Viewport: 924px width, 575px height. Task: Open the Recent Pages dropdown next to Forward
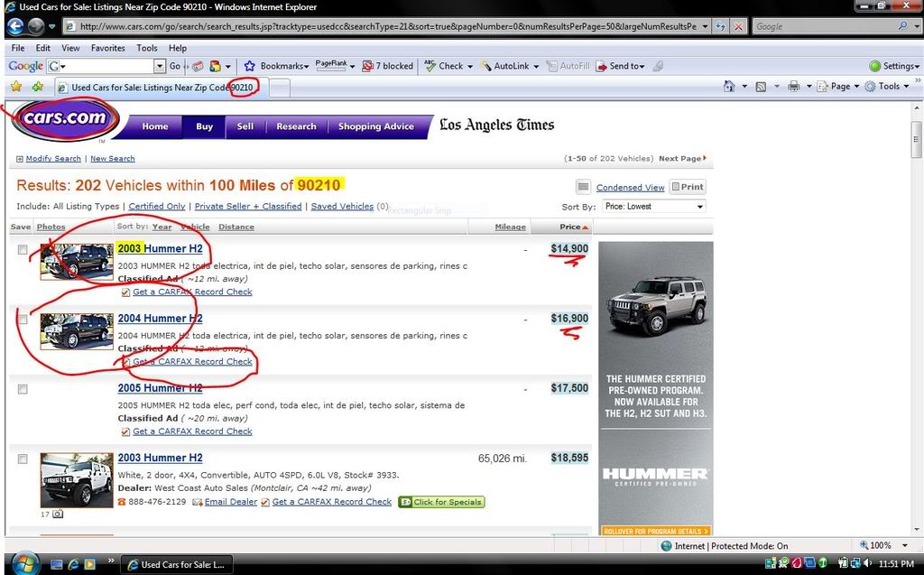pyautogui.click(x=51, y=26)
